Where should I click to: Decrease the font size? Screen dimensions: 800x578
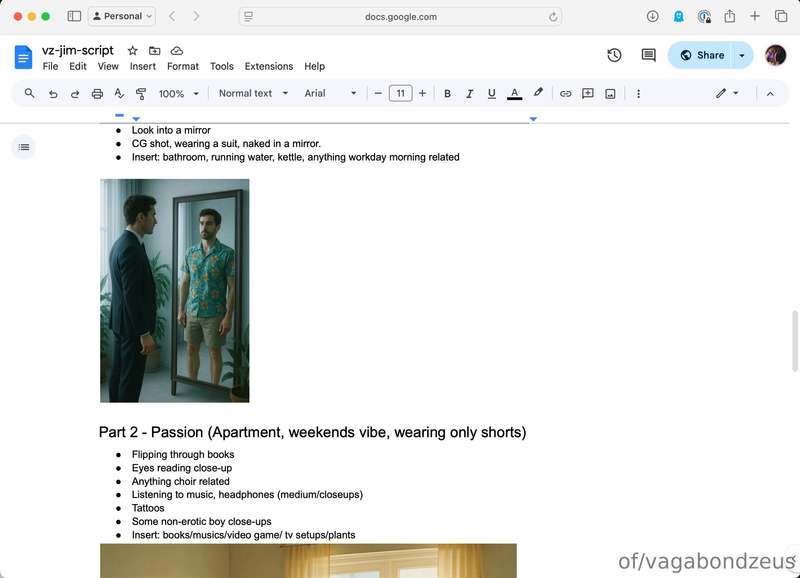tap(378, 94)
